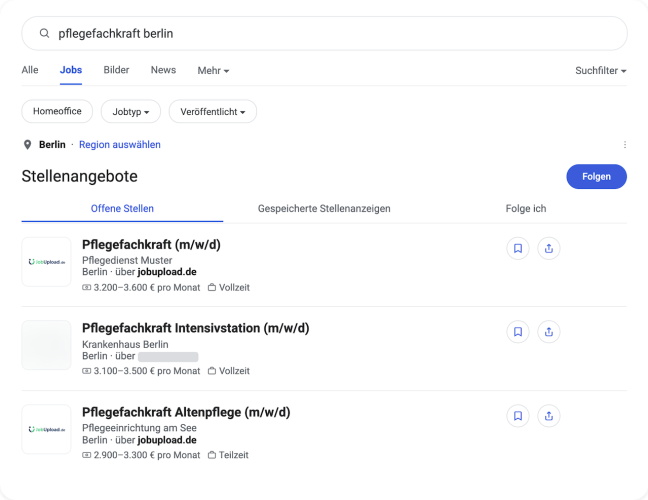This screenshot has height=500, width=648.
Task: Select the Offene Stellen tab
Action: click(x=122, y=209)
